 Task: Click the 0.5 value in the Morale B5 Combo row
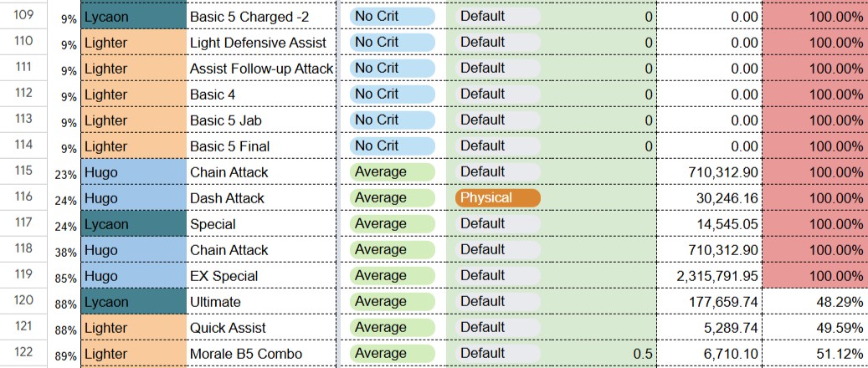coord(643,354)
